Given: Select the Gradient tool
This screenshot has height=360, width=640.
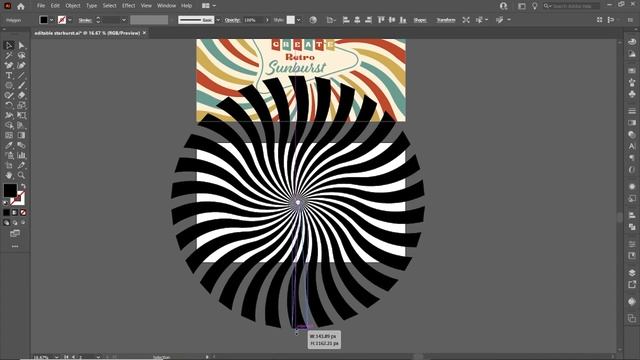Looking at the screenshot, I should pyautogui.click(x=21, y=135).
